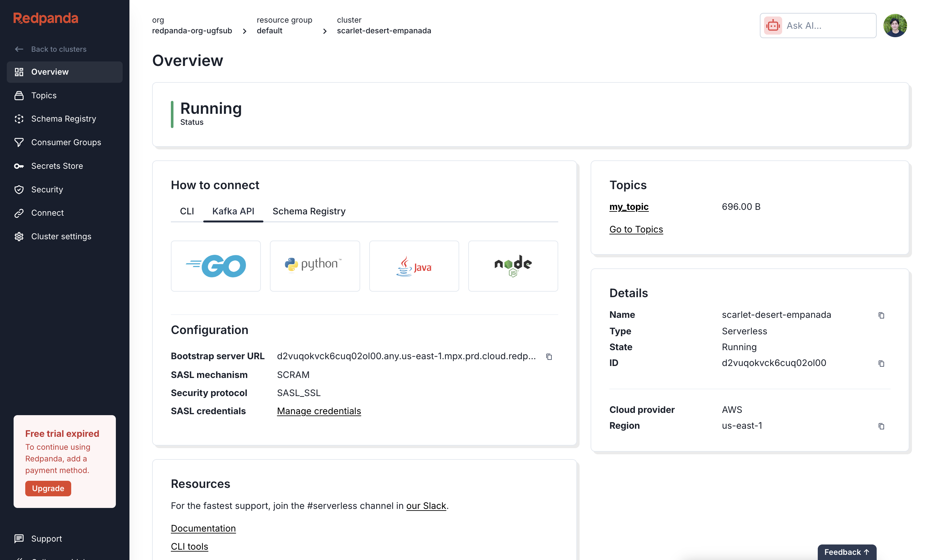Open Consumer Groups in the sidebar
The width and height of the screenshot is (932, 560).
tap(66, 142)
